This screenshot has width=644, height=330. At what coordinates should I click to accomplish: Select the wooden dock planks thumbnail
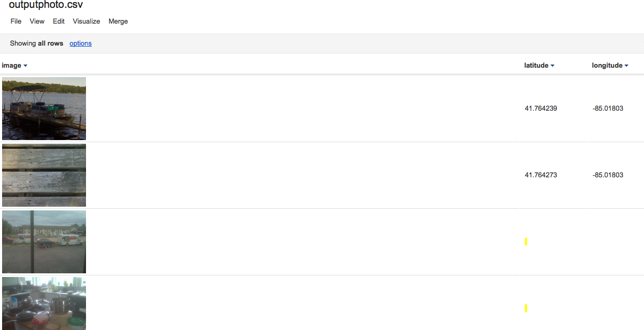44,175
